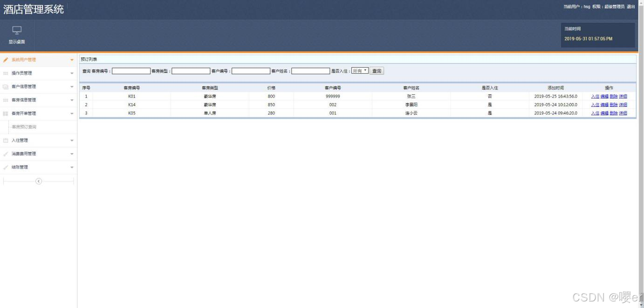Screen dimensions: 644x308
Task: Open 入住管理 menu section
Action: [39, 140]
